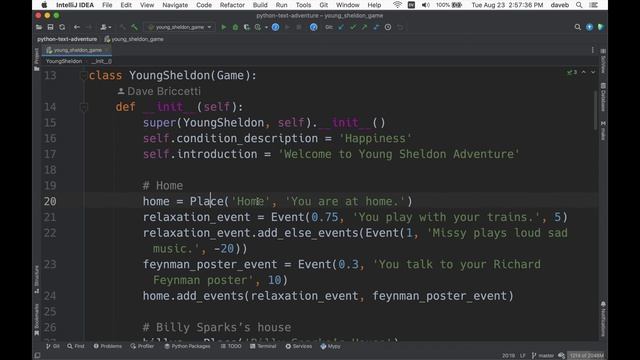Collapse the __init__ method fold marker on line 14
Screen dimensions: 640x360
84,107
